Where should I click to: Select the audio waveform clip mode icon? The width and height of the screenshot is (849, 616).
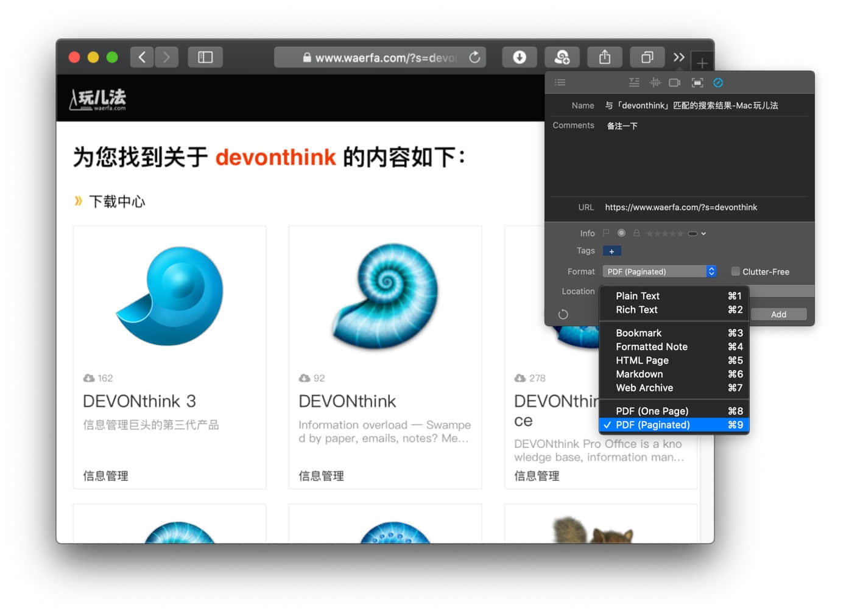click(x=655, y=82)
